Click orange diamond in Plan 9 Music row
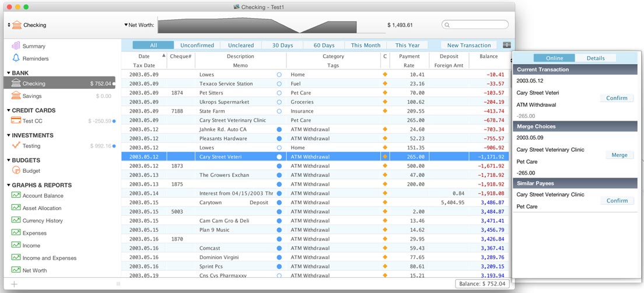644x293 pixels. [385, 230]
